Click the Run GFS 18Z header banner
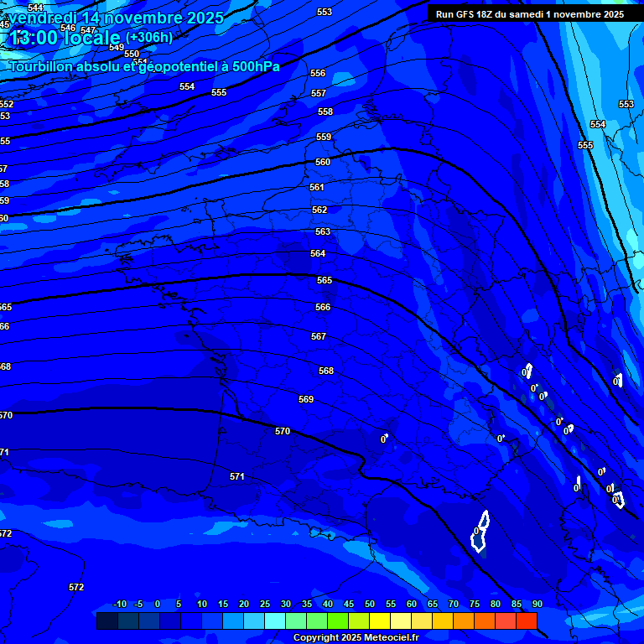The height and width of the screenshot is (644, 644). pyautogui.click(x=530, y=14)
